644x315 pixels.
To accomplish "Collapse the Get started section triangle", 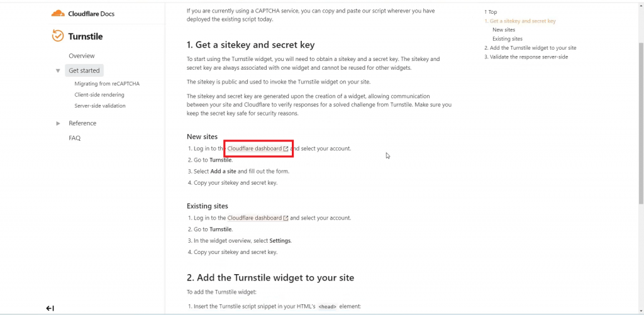I will coord(58,70).
